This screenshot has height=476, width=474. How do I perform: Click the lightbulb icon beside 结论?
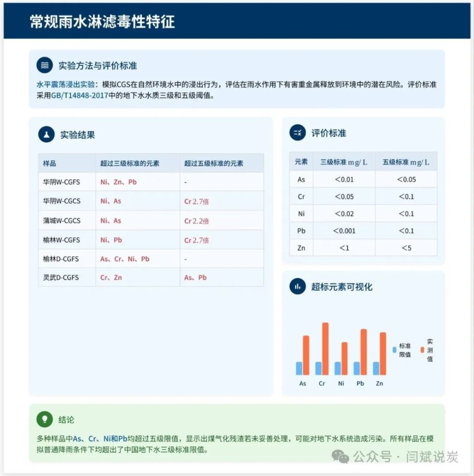point(45,419)
